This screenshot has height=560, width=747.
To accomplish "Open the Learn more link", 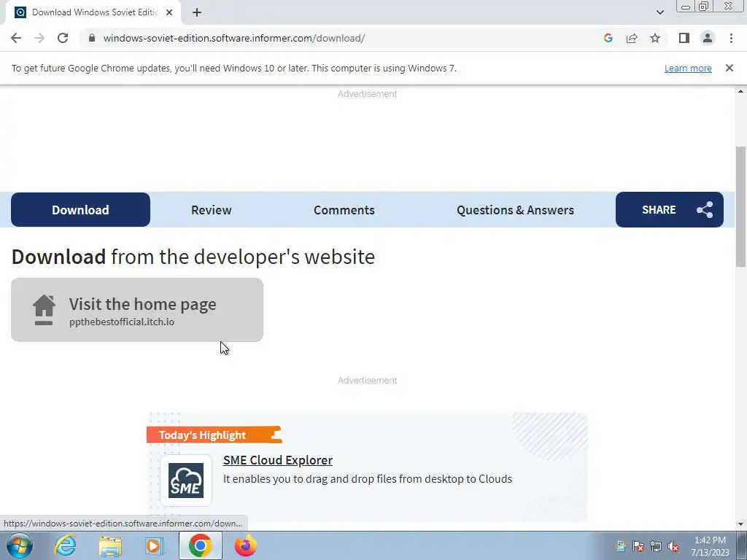I will click(688, 68).
